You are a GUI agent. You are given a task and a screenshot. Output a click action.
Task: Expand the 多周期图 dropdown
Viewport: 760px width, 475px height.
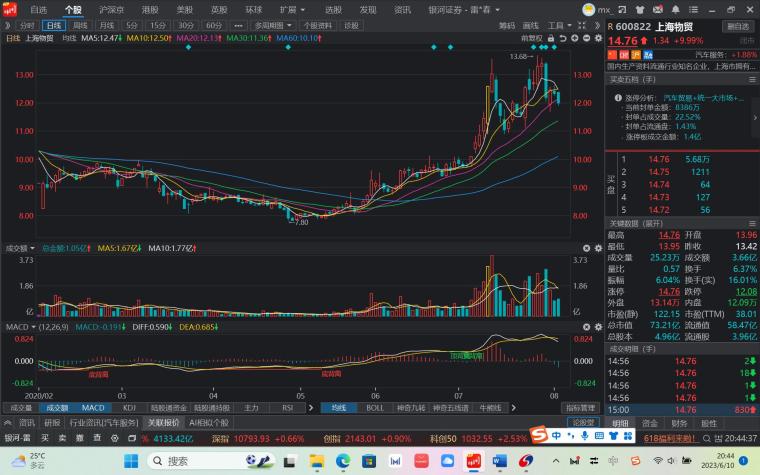pyautogui.click(x=268, y=25)
